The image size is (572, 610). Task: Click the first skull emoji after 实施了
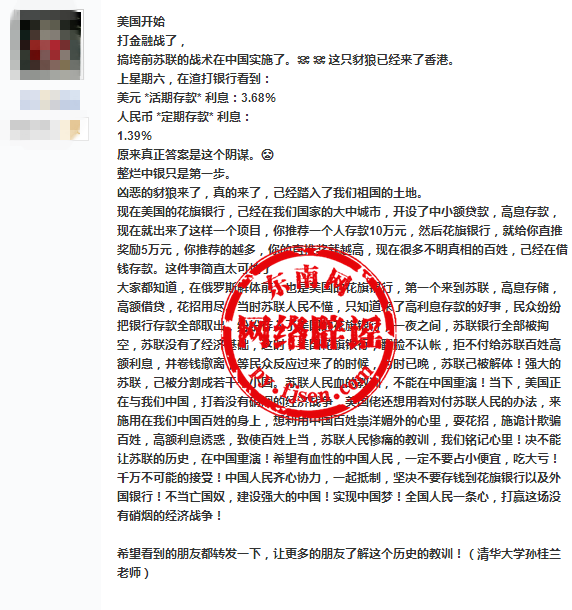pos(303,60)
